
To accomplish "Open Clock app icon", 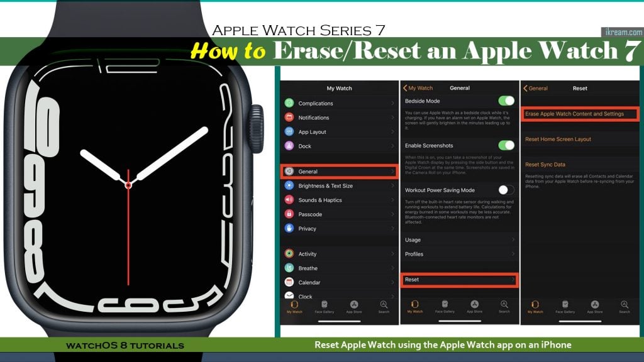I will [289, 295].
